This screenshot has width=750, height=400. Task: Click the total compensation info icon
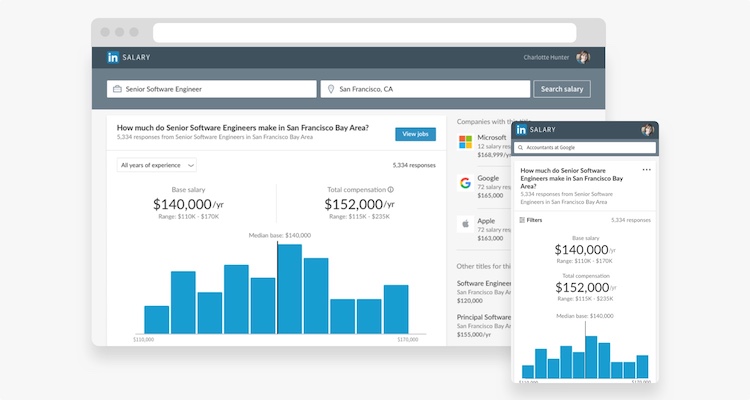click(390, 189)
